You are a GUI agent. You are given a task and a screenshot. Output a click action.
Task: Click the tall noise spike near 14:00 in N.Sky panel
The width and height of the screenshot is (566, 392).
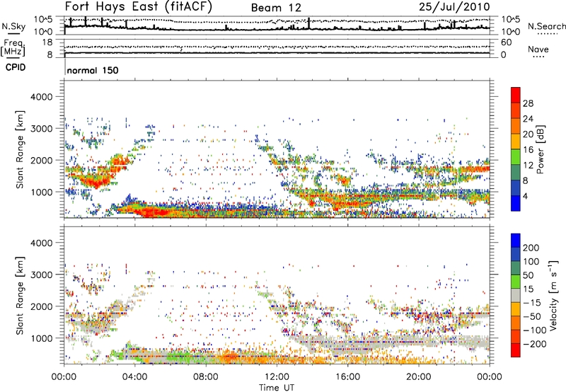[309, 23]
